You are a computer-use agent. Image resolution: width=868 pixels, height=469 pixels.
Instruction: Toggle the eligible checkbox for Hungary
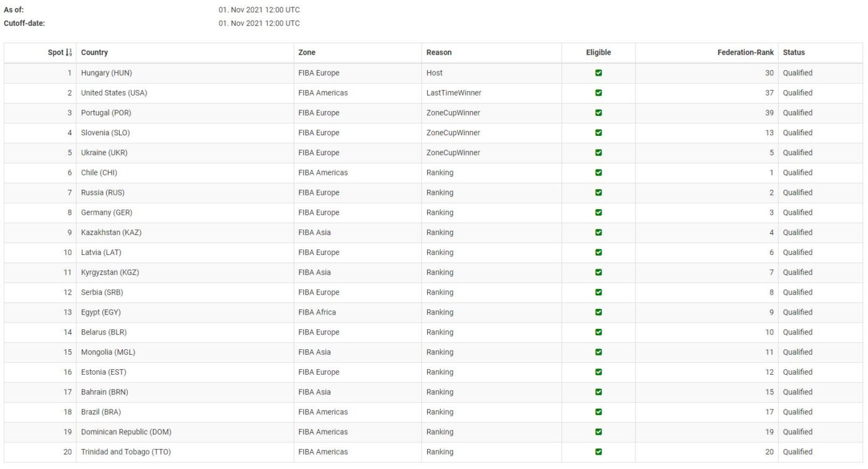pyautogui.click(x=598, y=73)
